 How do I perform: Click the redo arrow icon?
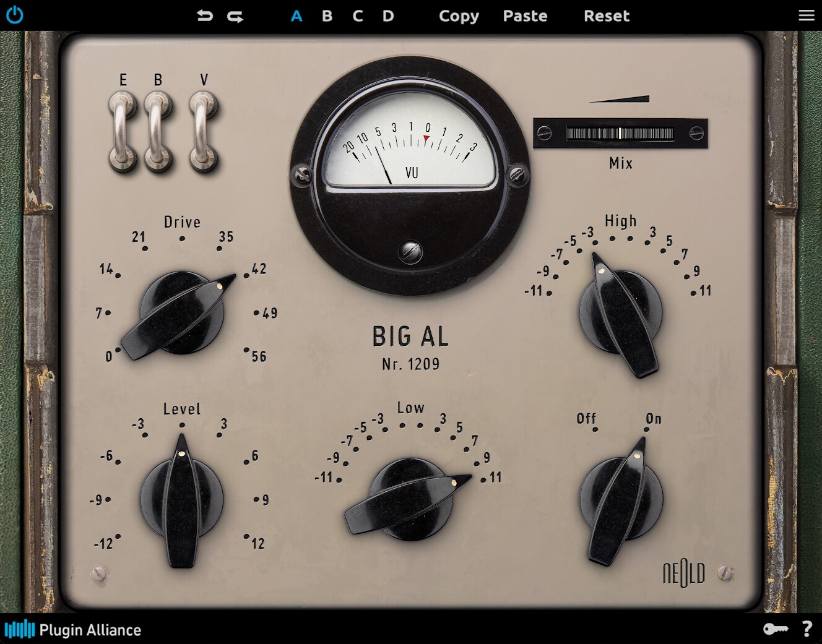click(235, 16)
